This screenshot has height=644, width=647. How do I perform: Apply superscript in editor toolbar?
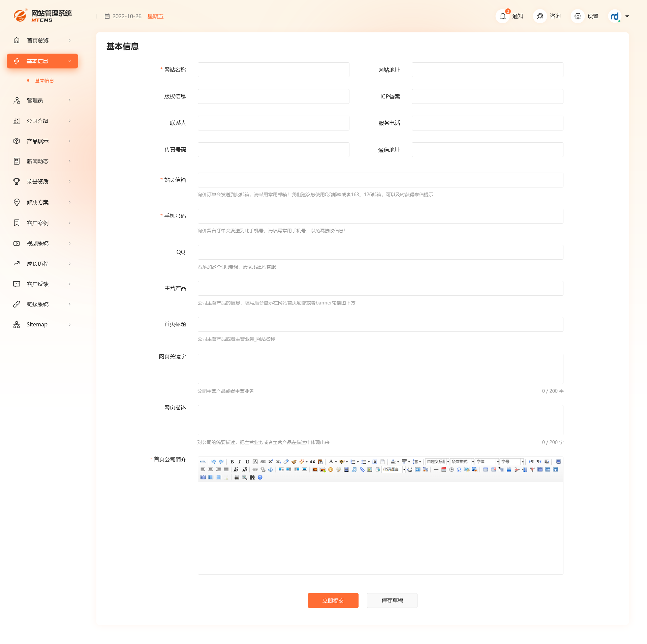coord(271,462)
